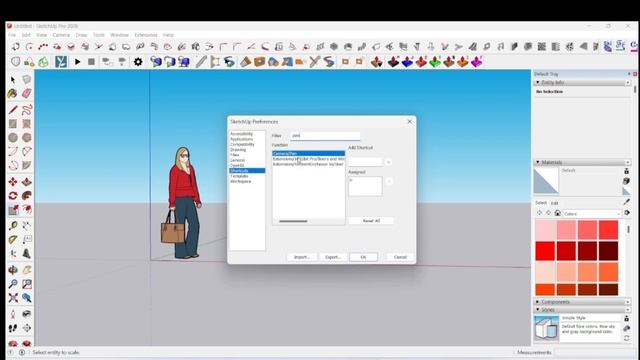The width and height of the screenshot is (640, 360).
Task: Select the arrow Select tool
Action: point(13,80)
